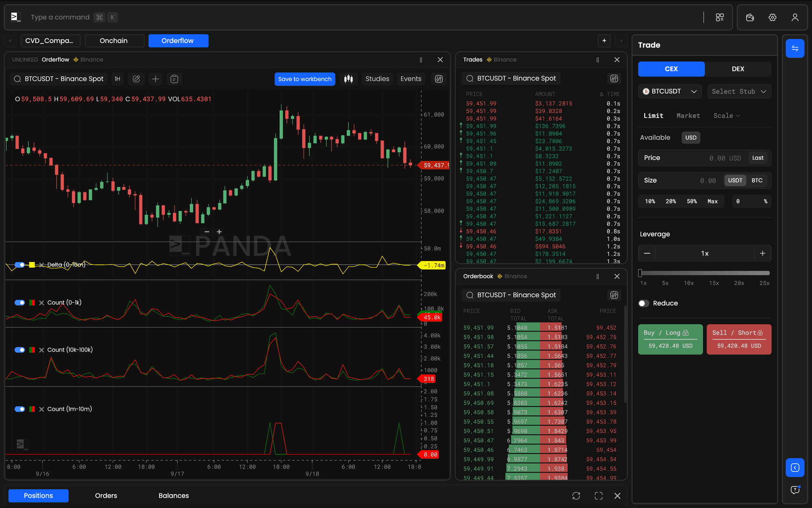812x508 pixels.
Task: Adjust the leverage slider handle
Action: click(640, 273)
